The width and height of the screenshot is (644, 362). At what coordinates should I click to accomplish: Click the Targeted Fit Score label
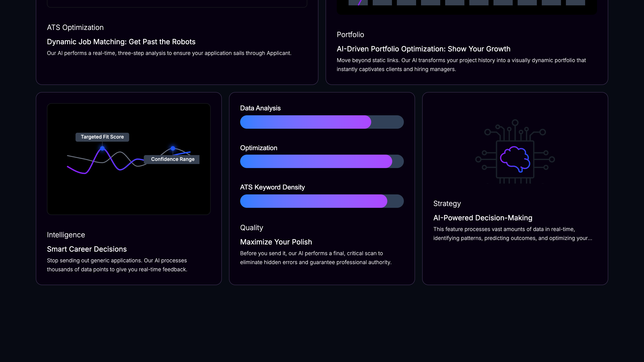click(x=102, y=137)
